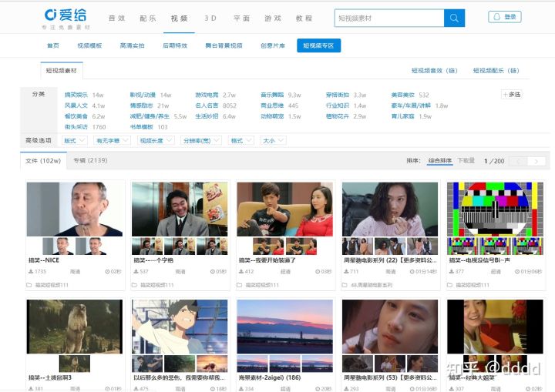Open the 后期特效 navigation item

pyautogui.click(x=175, y=45)
